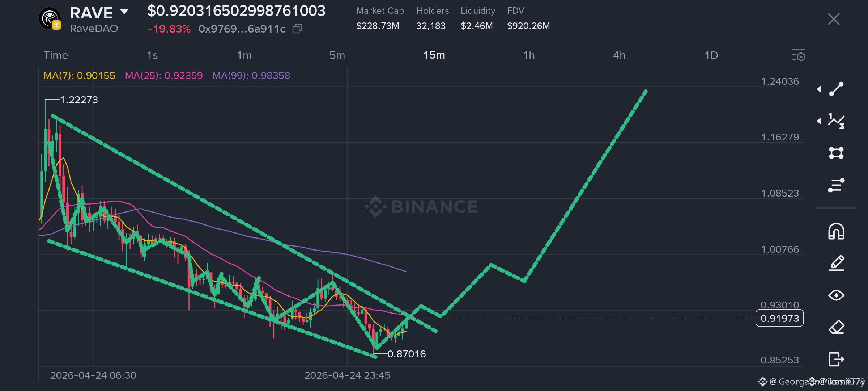Toggle the magnet snap mode
868x391 pixels.
[836, 231]
